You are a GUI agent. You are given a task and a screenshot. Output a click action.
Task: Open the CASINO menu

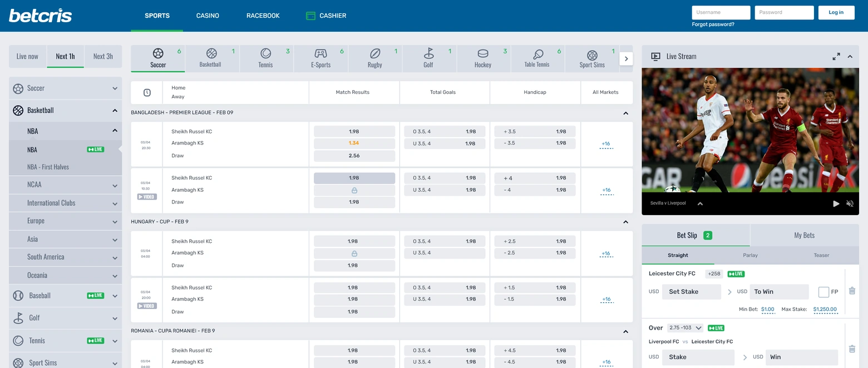pos(208,16)
